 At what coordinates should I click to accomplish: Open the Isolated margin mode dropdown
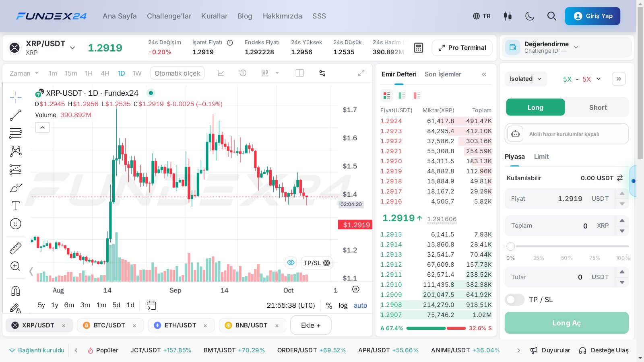coord(526,79)
